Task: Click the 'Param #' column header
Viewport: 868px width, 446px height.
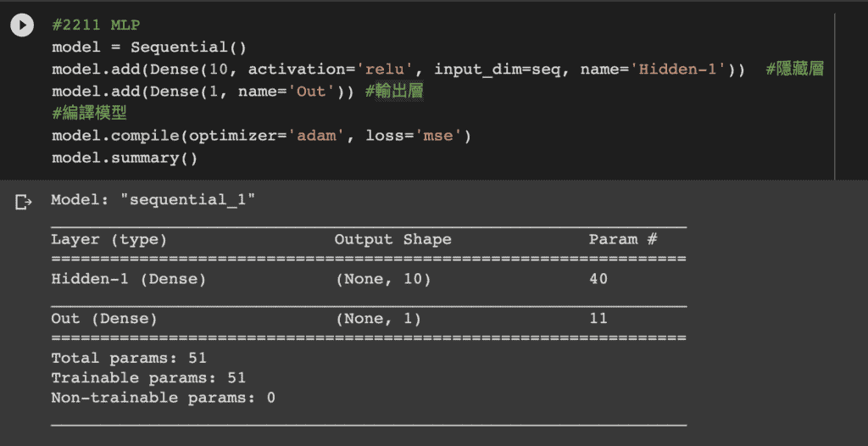Action: click(623, 240)
